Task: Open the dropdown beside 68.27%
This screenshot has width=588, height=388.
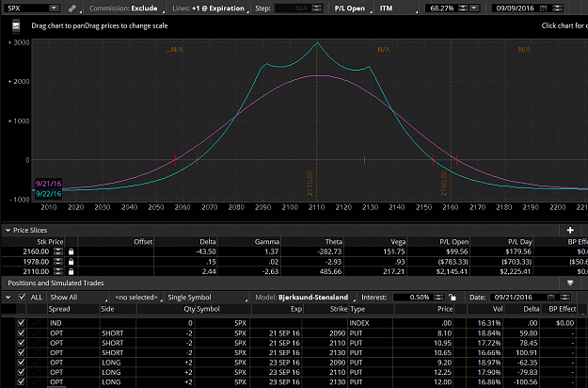Action: tap(474, 8)
